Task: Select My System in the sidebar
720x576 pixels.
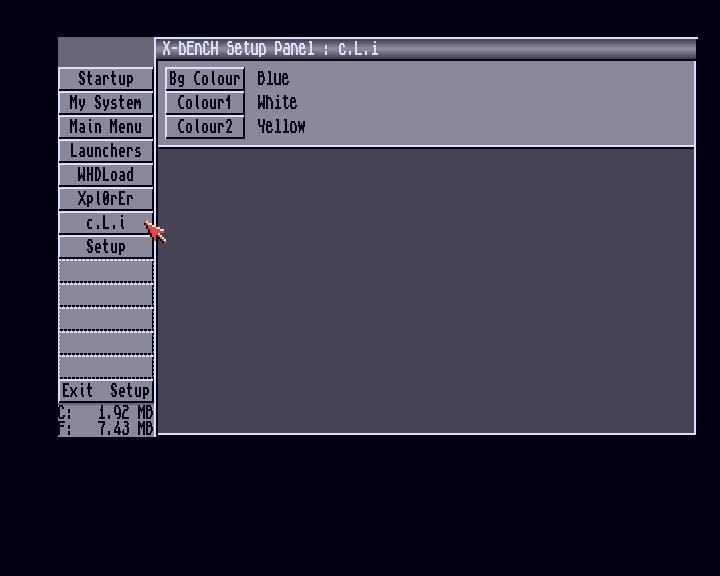Action: (106, 102)
